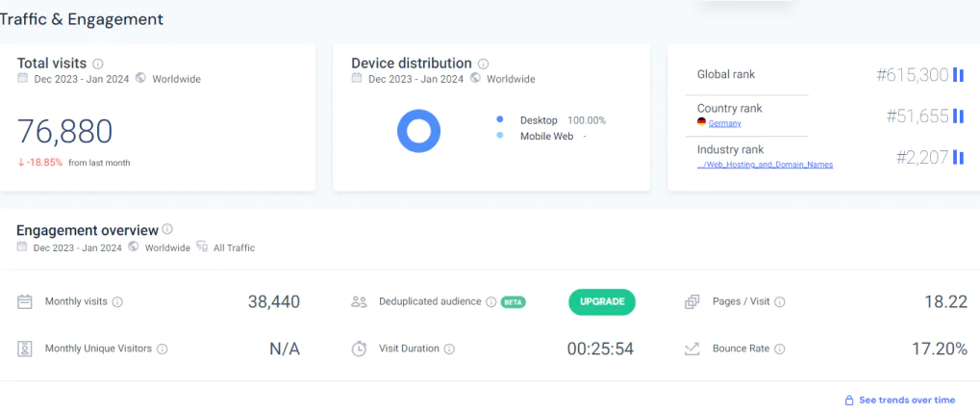
Task: Click info icon beside Monthly visits
Action: (x=117, y=302)
